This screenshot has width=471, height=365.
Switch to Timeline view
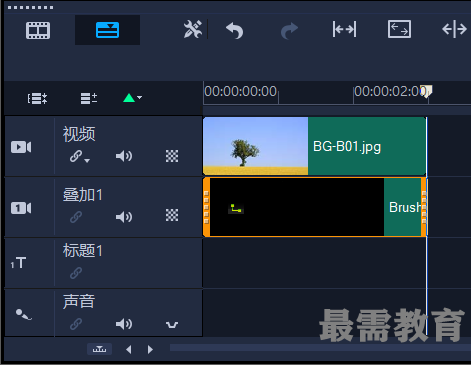coord(107,30)
